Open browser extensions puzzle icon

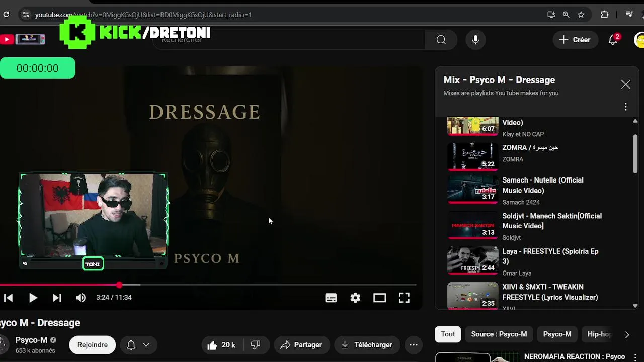click(605, 15)
